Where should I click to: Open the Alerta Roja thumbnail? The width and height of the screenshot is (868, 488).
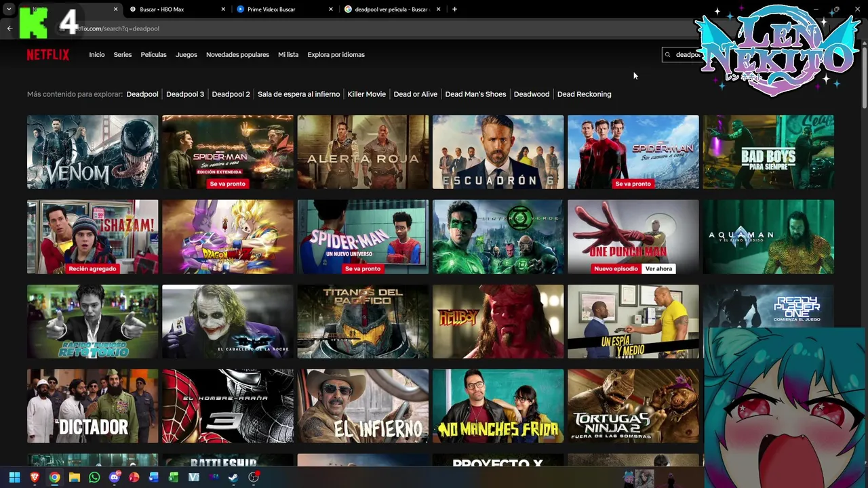pyautogui.click(x=363, y=152)
